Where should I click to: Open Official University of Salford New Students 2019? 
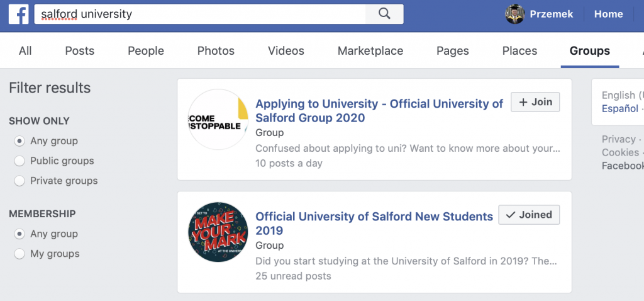[x=374, y=224]
